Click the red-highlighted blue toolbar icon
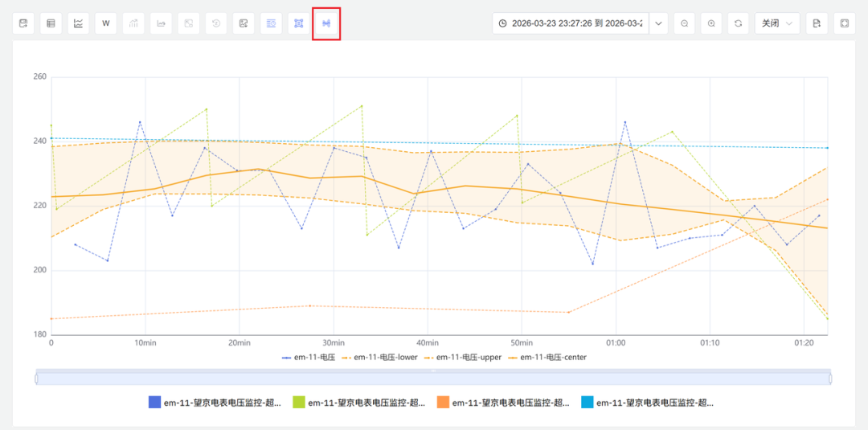The image size is (868, 430). 326,23
